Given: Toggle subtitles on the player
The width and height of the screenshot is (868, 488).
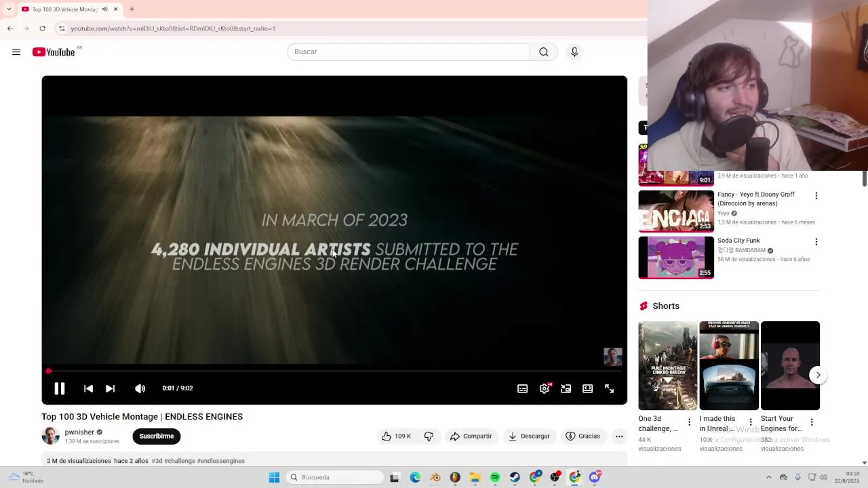Looking at the screenshot, I should point(522,388).
